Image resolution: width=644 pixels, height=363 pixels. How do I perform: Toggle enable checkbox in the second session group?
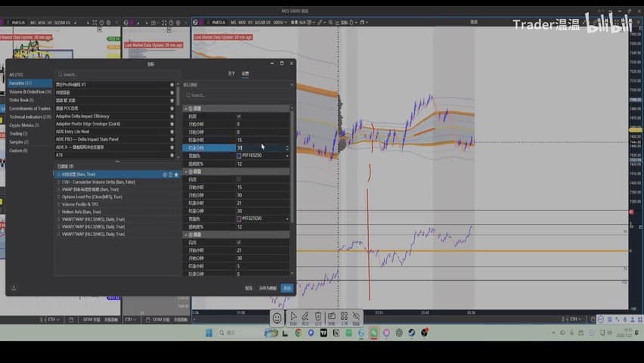[x=239, y=179]
